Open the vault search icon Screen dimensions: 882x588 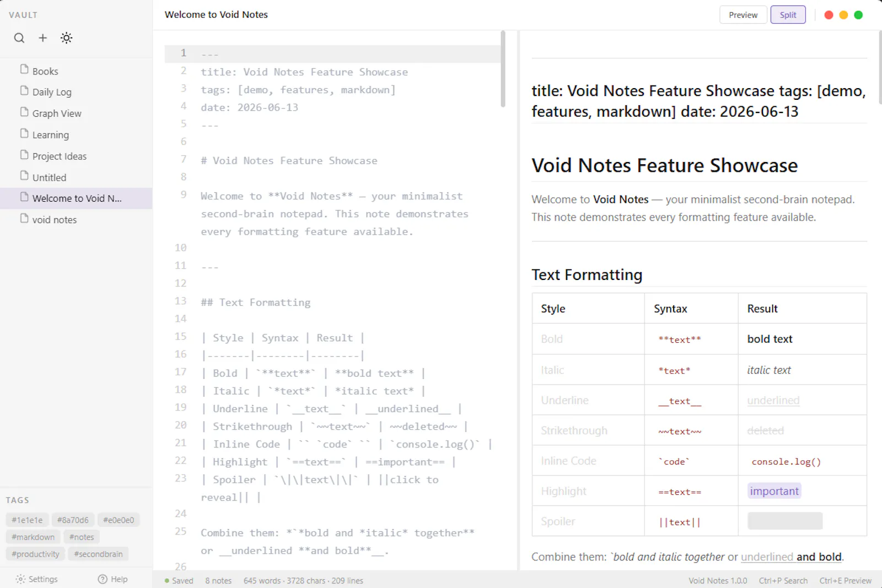[19, 38]
